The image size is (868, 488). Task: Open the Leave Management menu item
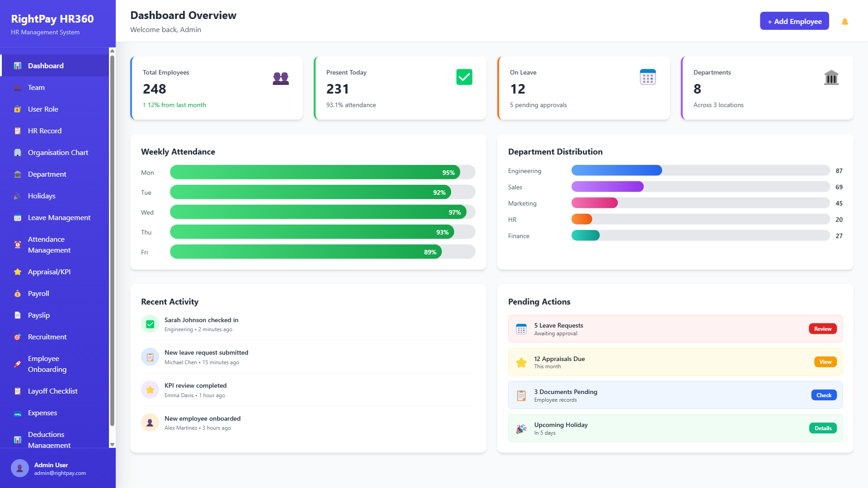point(59,218)
